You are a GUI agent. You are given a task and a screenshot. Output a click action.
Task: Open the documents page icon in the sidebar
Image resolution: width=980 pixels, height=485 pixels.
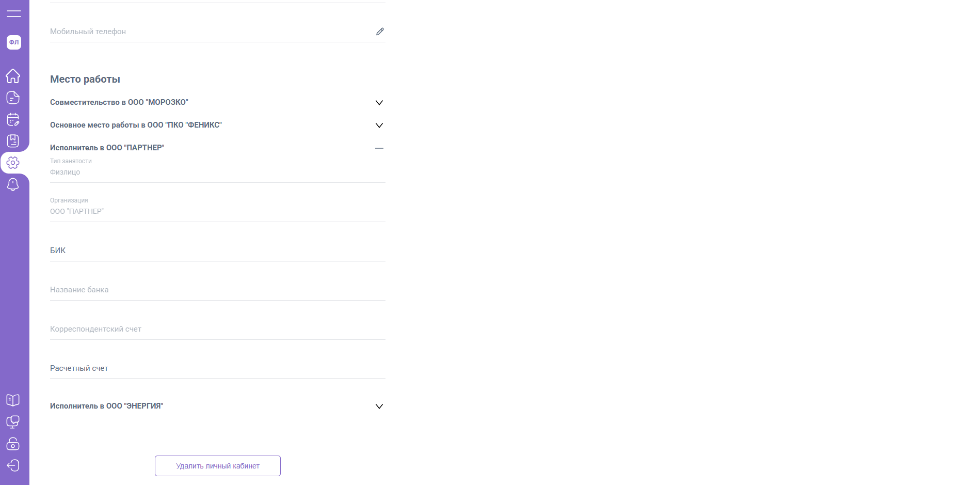point(13,98)
